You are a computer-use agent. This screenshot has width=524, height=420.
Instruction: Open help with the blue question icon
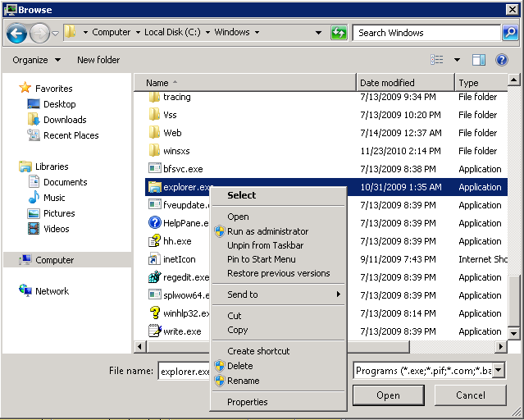tap(502, 60)
